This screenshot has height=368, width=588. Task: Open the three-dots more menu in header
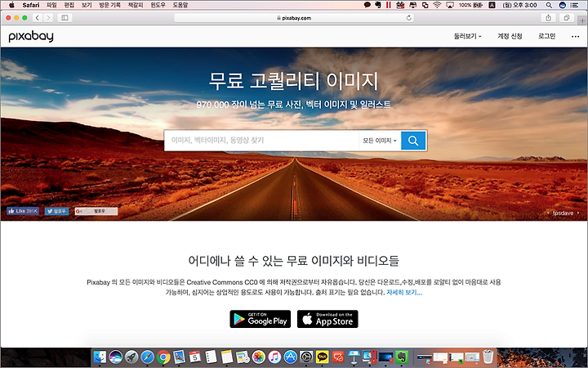click(575, 37)
